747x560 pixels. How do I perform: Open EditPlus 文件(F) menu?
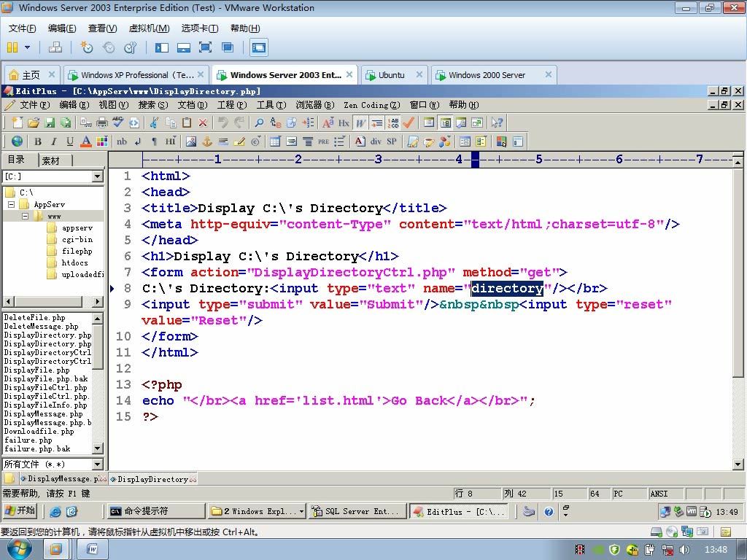click(x=34, y=105)
